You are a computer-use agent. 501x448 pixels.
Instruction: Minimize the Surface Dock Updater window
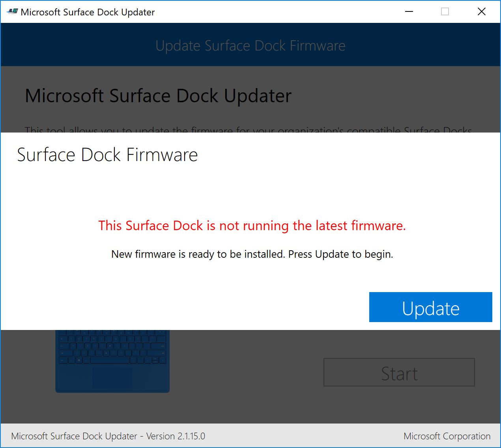409,12
